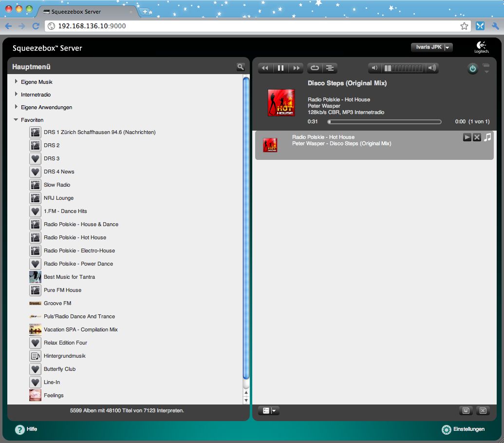Viewport: 504px width, 443px height.
Task: Expand the Eigene Musik section
Action: click(16, 82)
